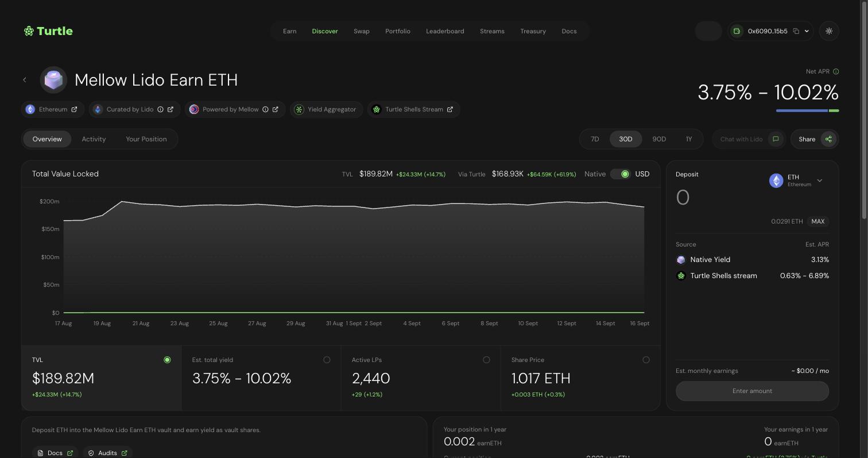
Task: Show info for Powered by Mellow
Action: tap(265, 109)
